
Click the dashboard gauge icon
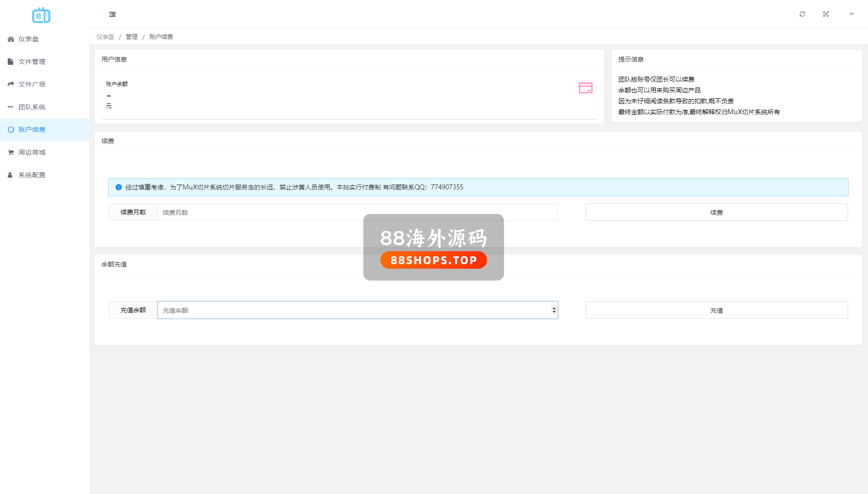(11, 39)
